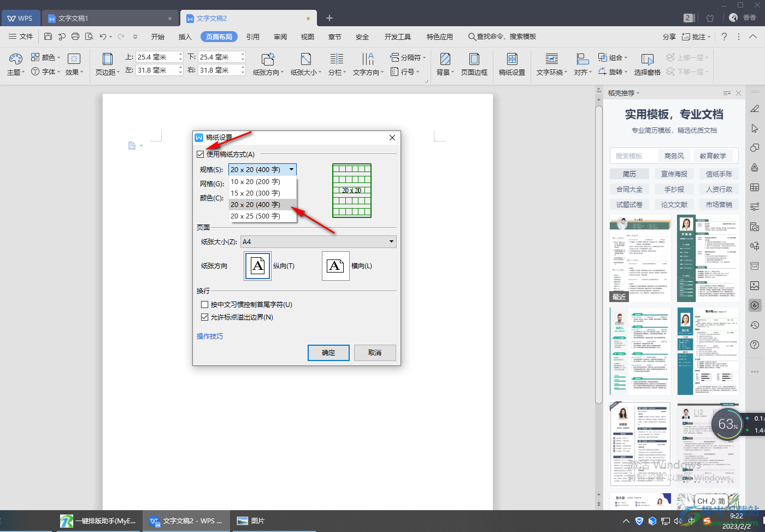Choose 15 x 20 (300 字) option

pyautogui.click(x=262, y=193)
